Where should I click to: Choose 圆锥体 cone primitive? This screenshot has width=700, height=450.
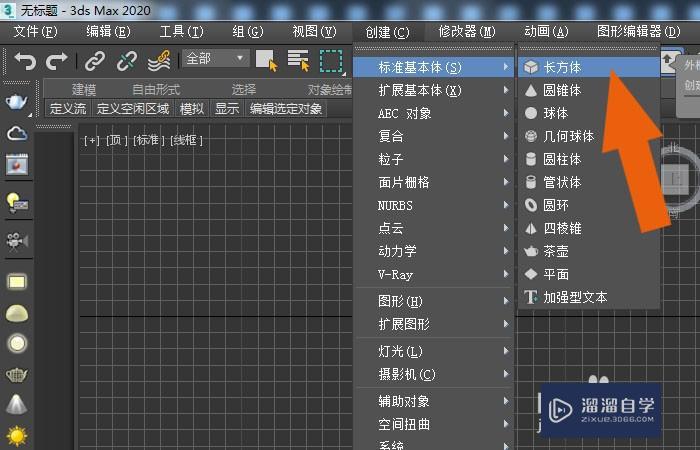pyautogui.click(x=589, y=91)
